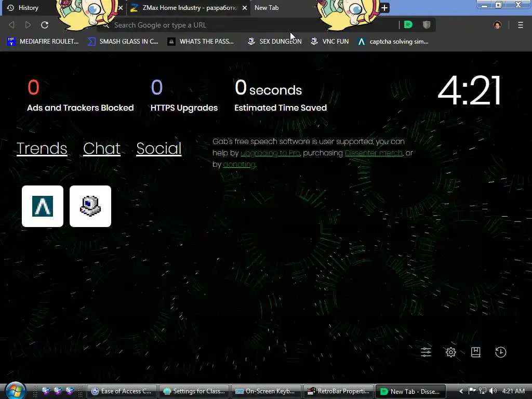Open the Trends link

(42, 149)
